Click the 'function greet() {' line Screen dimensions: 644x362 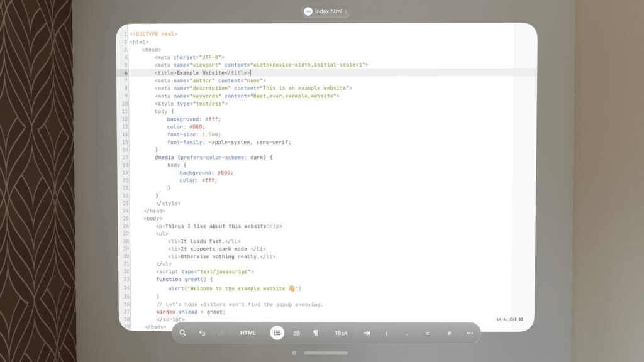point(184,279)
